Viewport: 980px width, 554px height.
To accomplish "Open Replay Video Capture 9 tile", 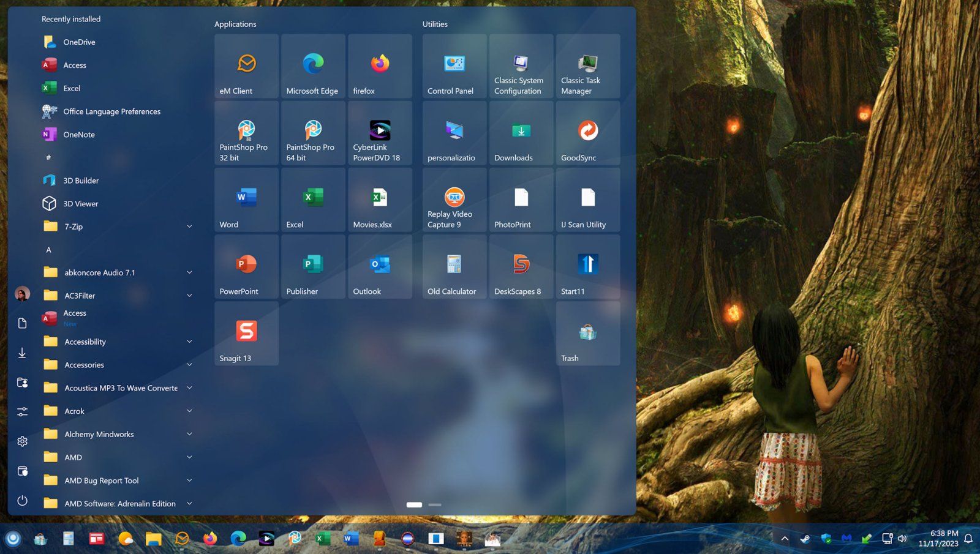I will 454,200.
